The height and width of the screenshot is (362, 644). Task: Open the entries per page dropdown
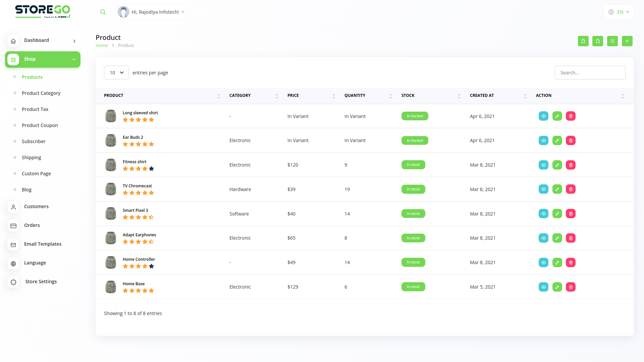click(x=116, y=73)
